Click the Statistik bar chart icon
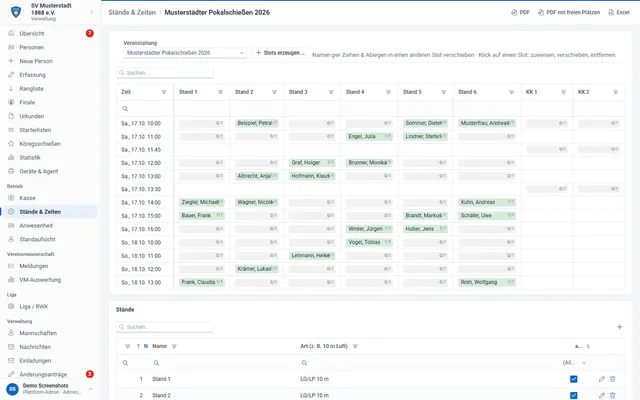The image size is (640, 400). pyautogui.click(x=11, y=158)
